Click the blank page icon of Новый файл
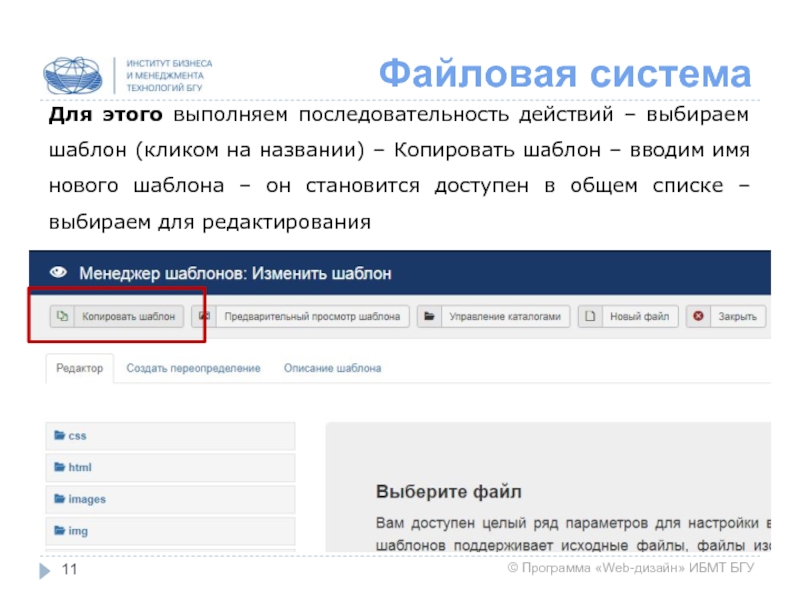Viewport: 800px width, 600px height. [590, 316]
